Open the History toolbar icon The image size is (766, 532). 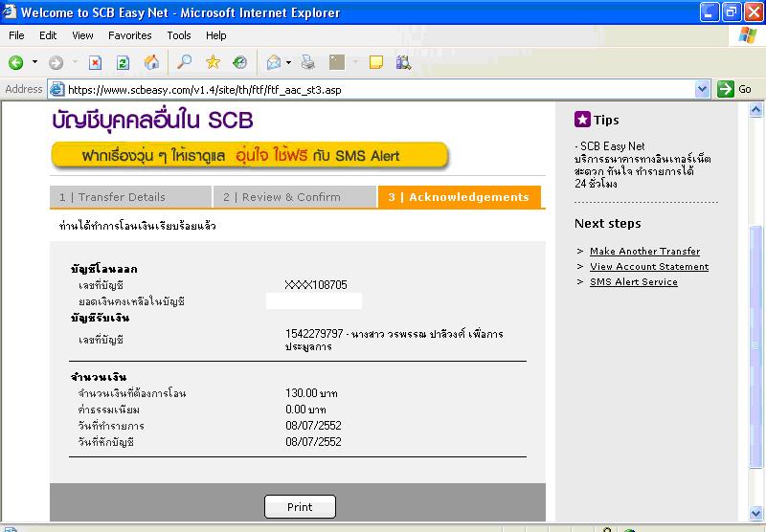(x=240, y=62)
